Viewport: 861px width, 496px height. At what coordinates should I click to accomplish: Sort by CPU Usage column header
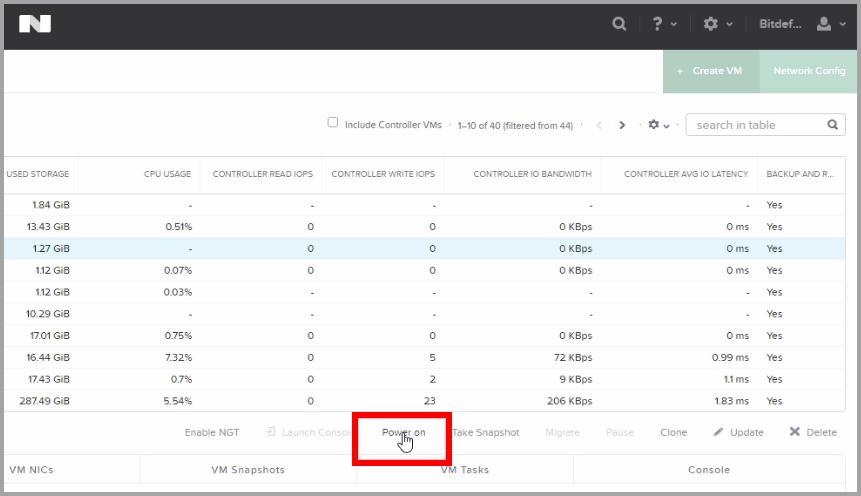pyautogui.click(x=167, y=174)
